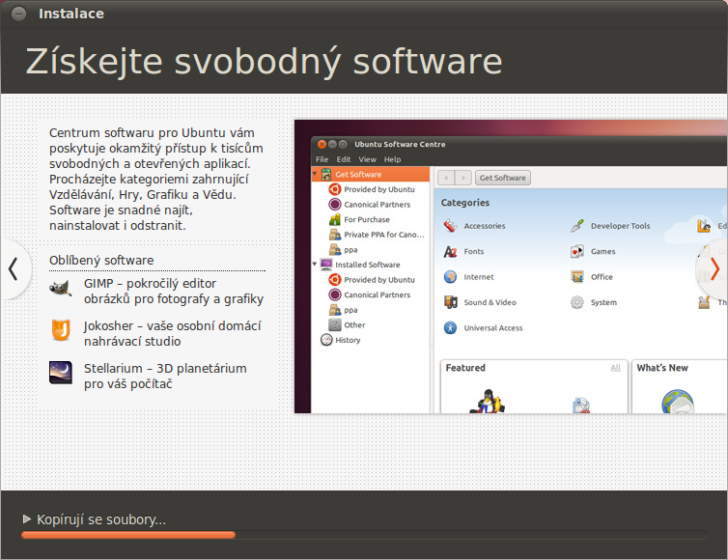Click the Stellarium night sky icon
728x560 pixels.
(x=61, y=373)
